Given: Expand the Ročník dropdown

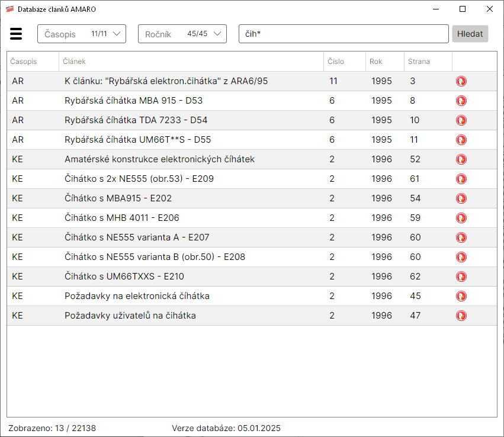Looking at the screenshot, I should pos(182,34).
